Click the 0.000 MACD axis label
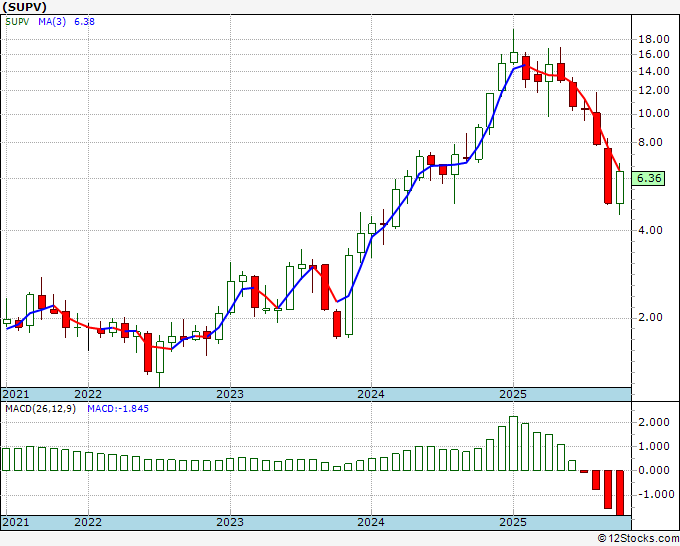680x546 pixels. [656, 470]
